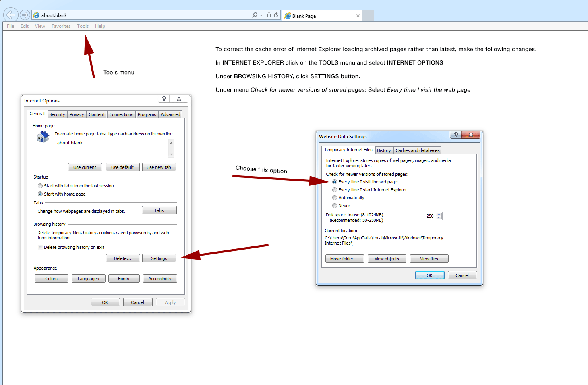Click OK in Internet Options dialog

click(105, 302)
